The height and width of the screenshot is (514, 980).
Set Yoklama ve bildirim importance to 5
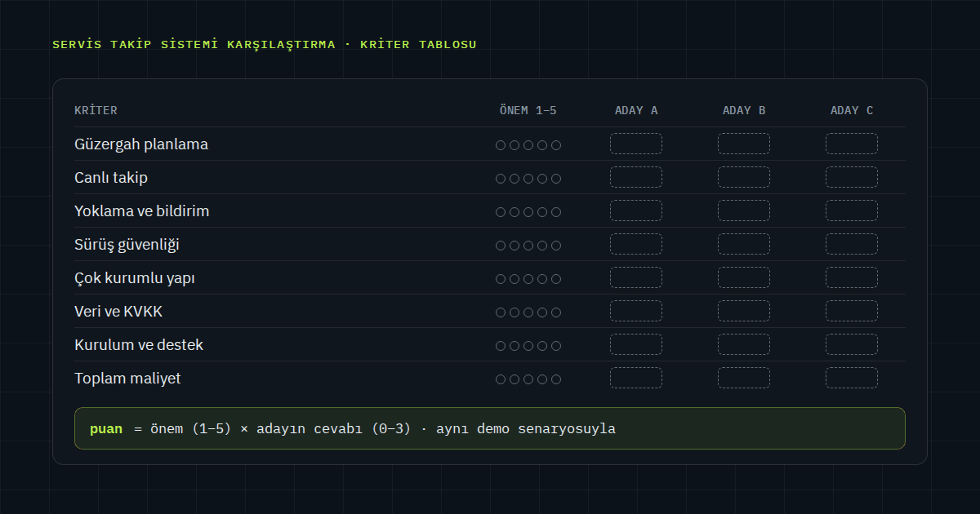(556, 212)
